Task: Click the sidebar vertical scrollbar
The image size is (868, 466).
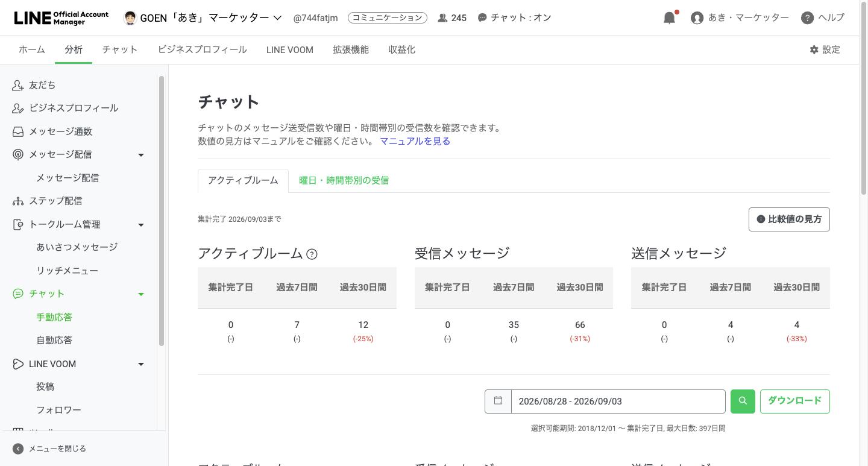Action: tap(162, 211)
